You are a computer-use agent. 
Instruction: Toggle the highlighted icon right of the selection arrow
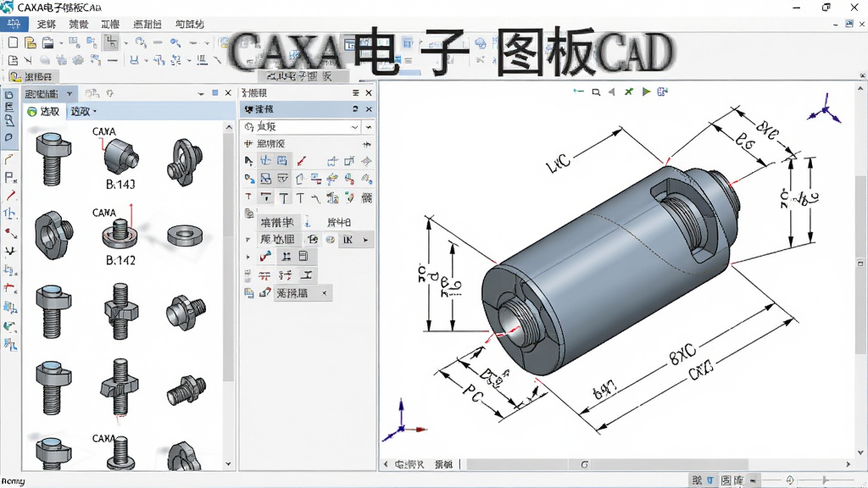click(265, 161)
